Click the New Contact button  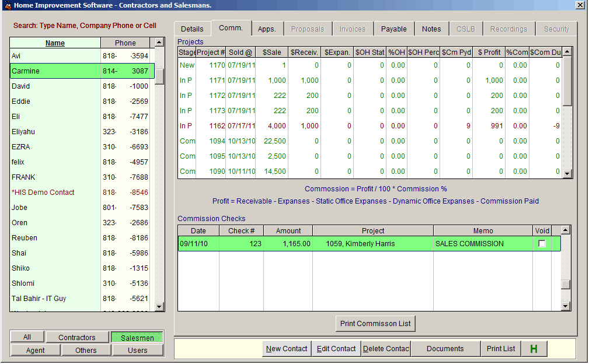click(286, 349)
